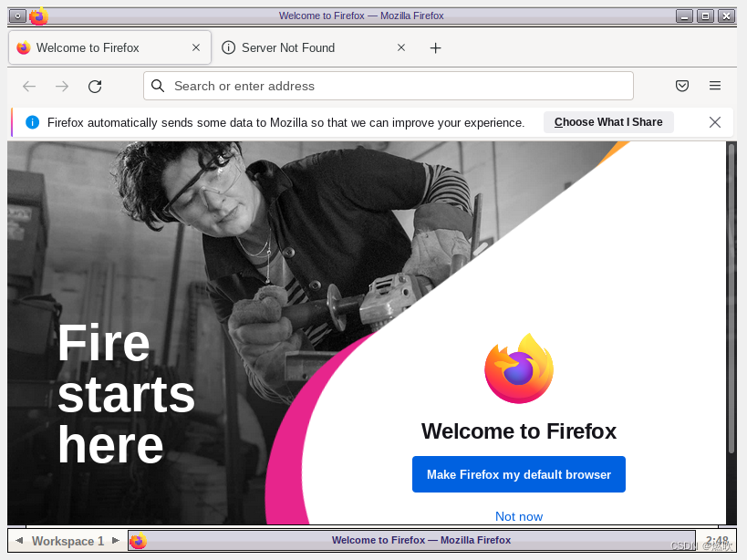747x560 pixels.
Task: Open window menu button in title bar
Action: pos(17,16)
